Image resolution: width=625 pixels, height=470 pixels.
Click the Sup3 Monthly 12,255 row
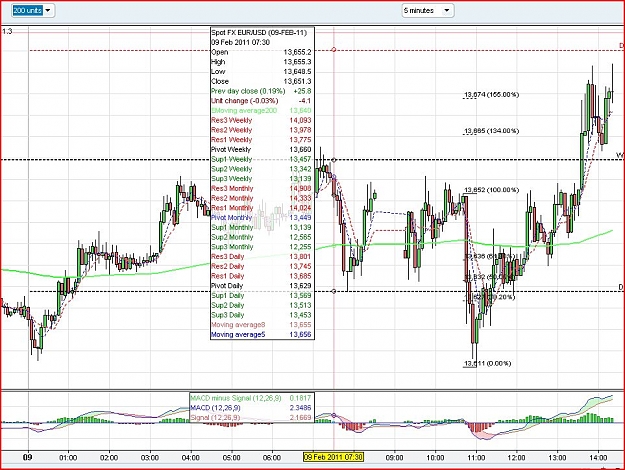pos(261,247)
